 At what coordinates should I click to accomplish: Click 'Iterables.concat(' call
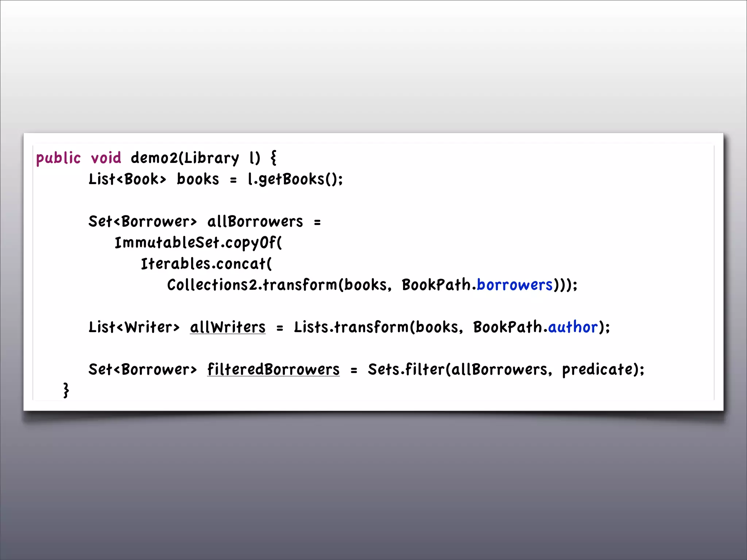(x=206, y=264)
